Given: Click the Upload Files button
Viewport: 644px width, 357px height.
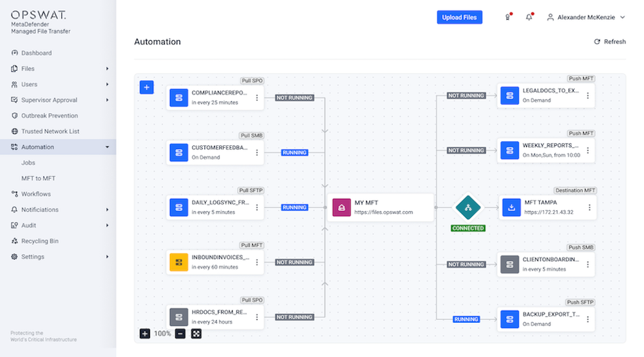Looking at the screenshot, I should pos(460,17).
